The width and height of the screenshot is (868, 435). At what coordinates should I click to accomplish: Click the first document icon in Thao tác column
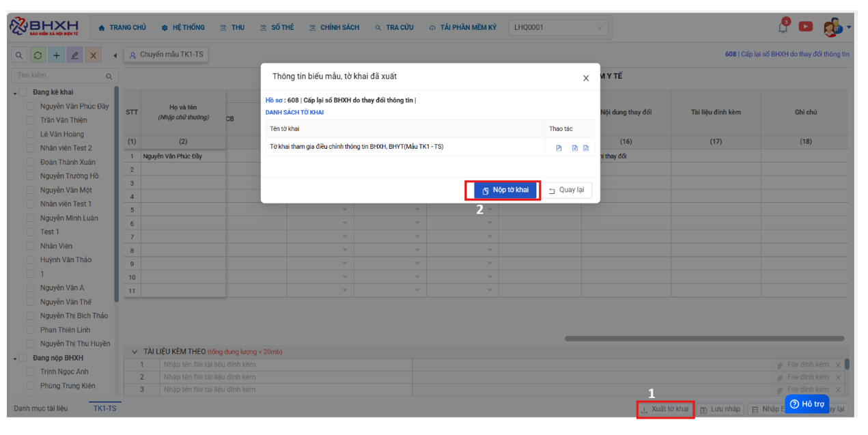pos(559,148)
